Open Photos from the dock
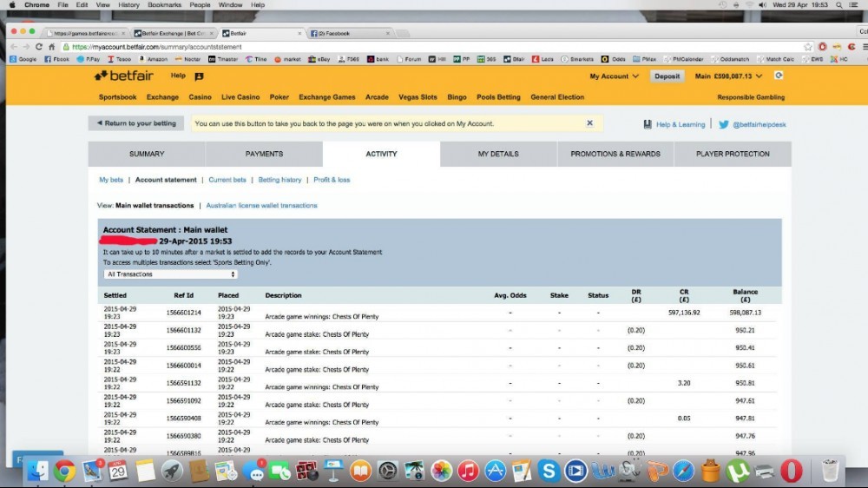The height and width of the screenshot is (488, 868). (441, 471)
